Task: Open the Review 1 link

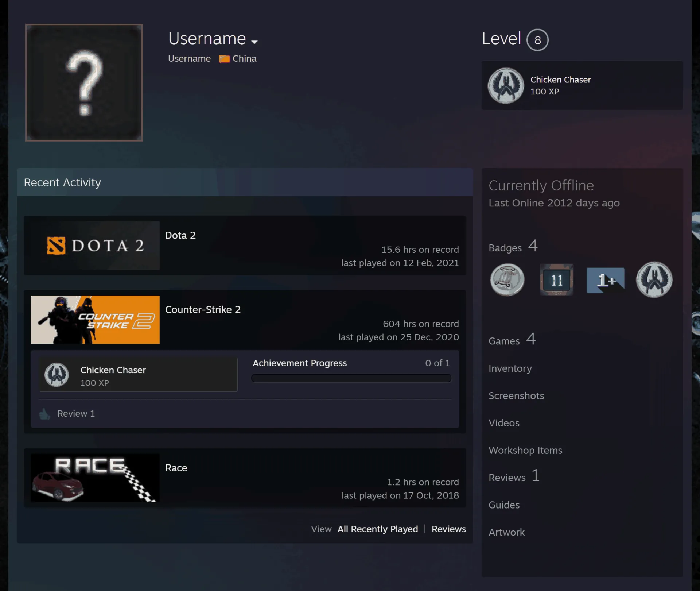Action: click(x=76, y=413)
